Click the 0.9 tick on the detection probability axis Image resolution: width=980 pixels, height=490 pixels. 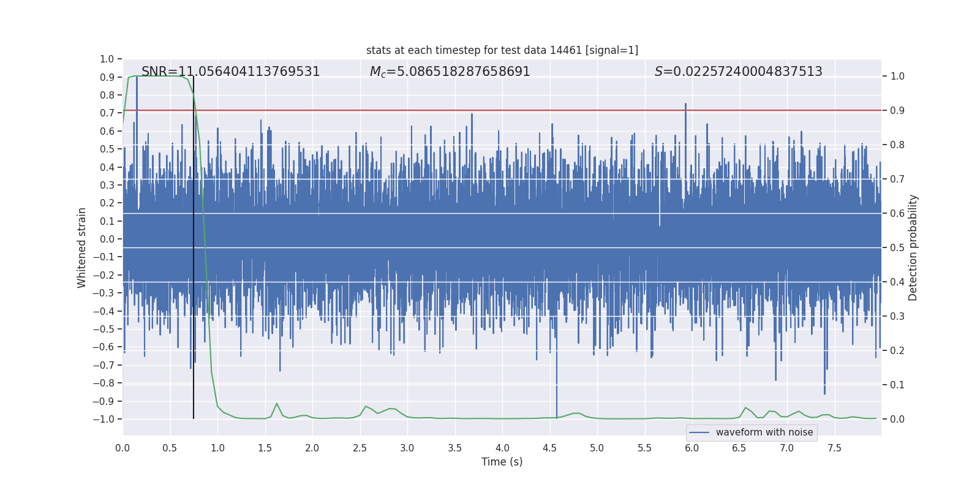pos(897,111)
